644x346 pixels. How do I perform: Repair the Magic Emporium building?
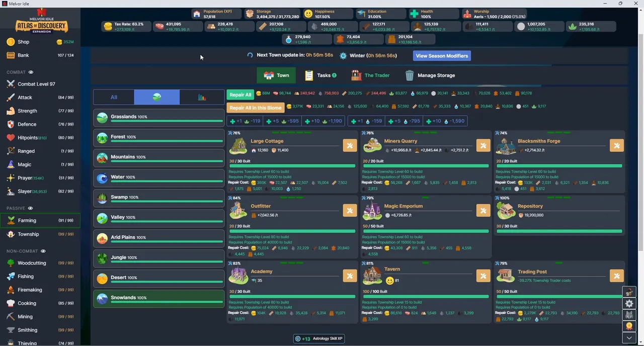tap(483, 210)
